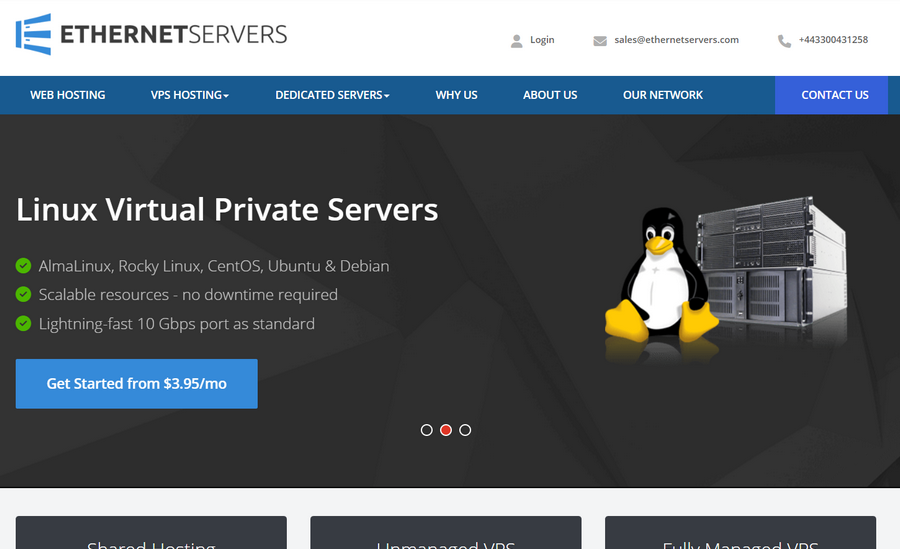Screen dimensions: 900x549
Task: Select the first carousel slide dot
Action: click(x=426, y=430)
